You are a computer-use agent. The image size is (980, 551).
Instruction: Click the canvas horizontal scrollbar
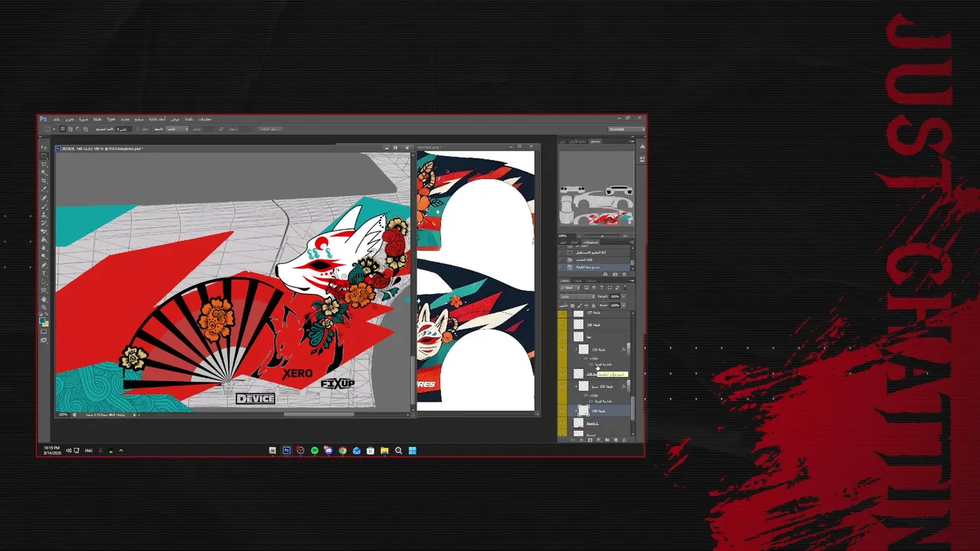click(x=318, y=415)
